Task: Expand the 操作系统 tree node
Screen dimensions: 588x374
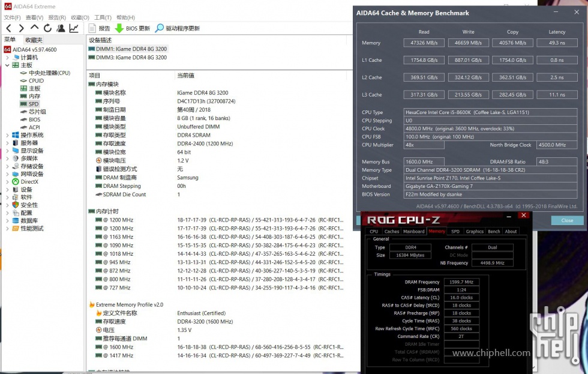Action: [x=7, y=135]
